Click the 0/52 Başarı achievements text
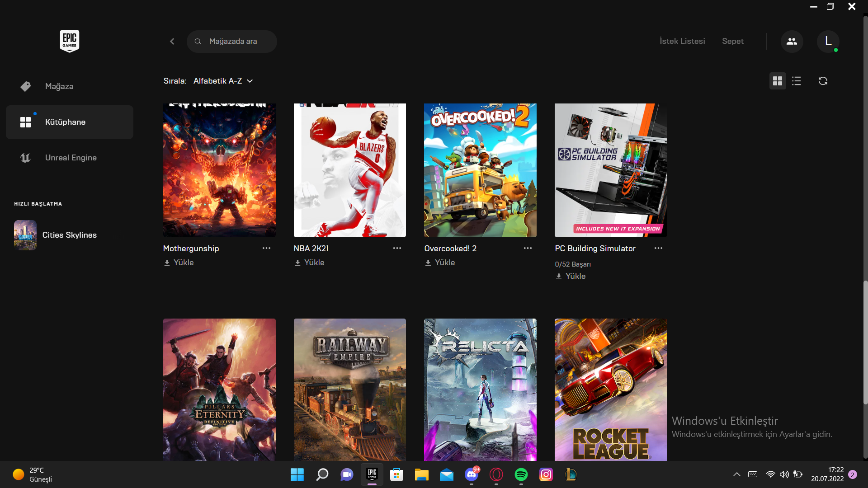868x488 pixels. (573, 264)
